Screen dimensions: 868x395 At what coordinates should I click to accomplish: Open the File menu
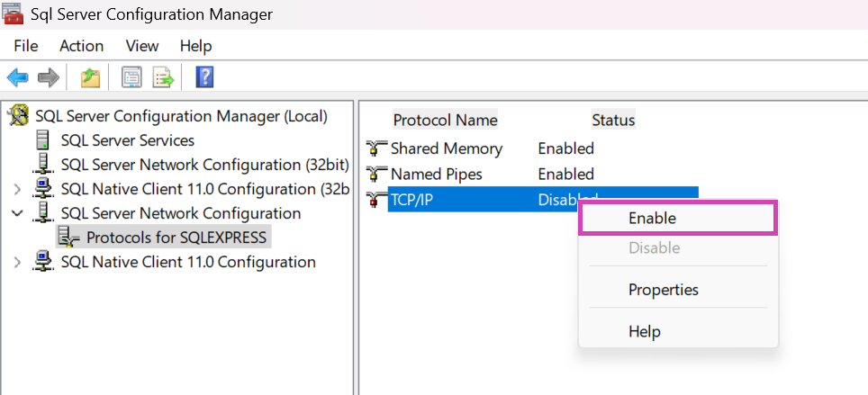coord(26,46)
